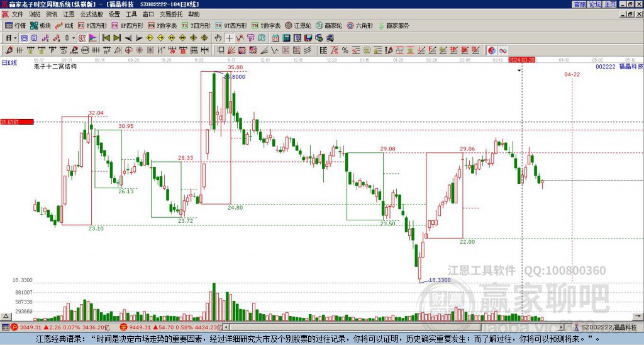
Task: Launch the 江恩轮 Gann wheel
Action: tap(299, 25)
